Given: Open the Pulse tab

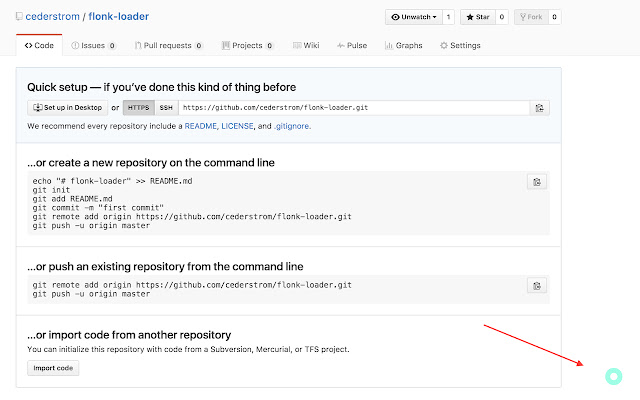Looking at the screenshot, I should coord(352,45).
